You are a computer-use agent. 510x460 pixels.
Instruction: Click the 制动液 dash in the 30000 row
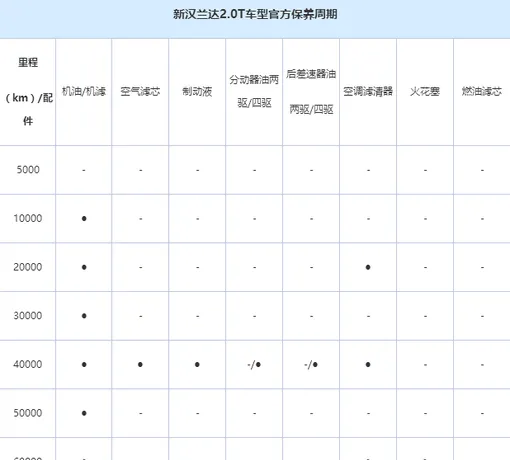click(198, 316)
